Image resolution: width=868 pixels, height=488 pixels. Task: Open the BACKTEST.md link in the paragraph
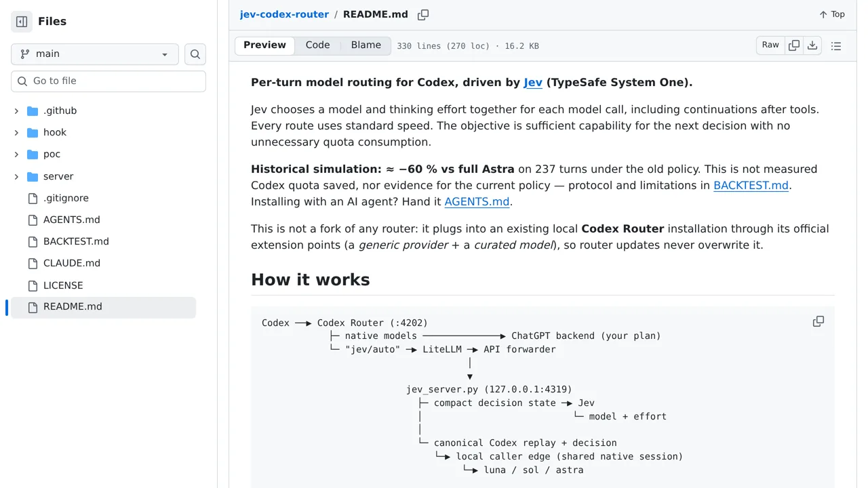751,186
